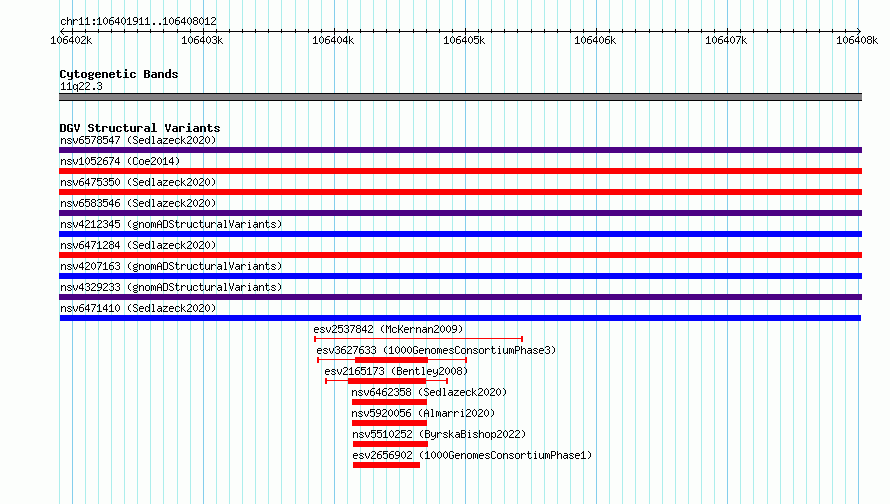Select the blue bar under nsv4207163
Screen dimensions: 890x504
tap(460, 276)
